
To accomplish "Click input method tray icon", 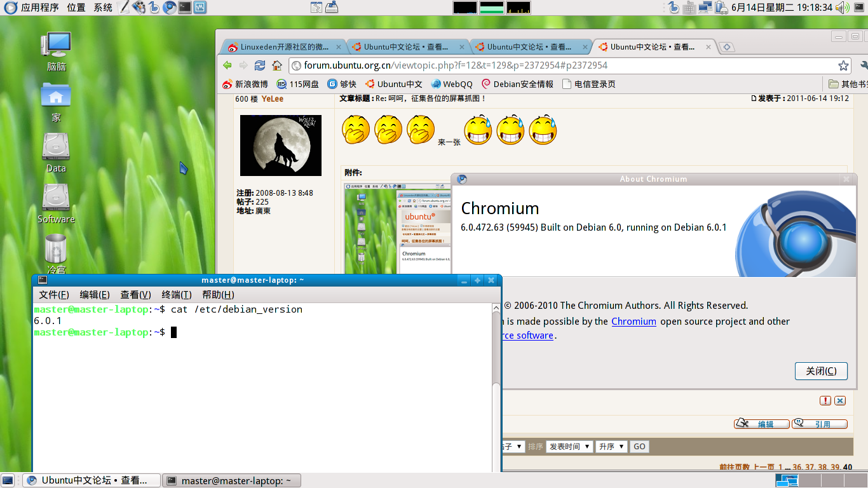I will 674,8.
